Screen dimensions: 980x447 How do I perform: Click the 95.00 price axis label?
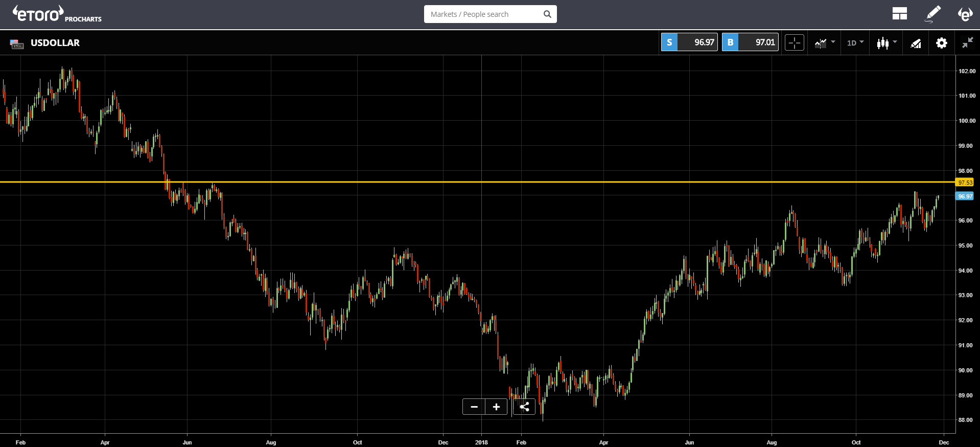point(966,245)
